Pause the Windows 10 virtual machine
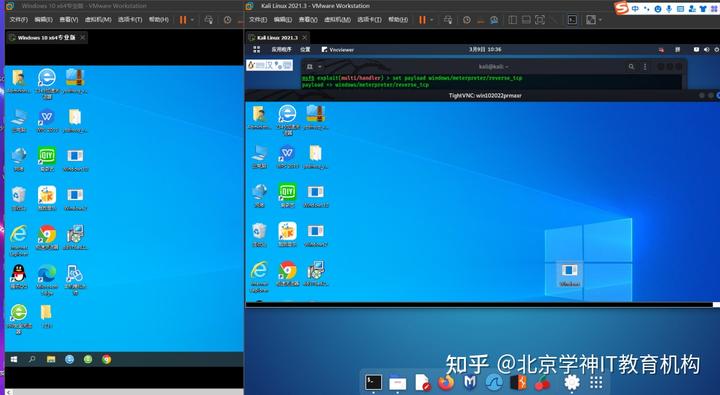The height and width of the screenshot is (395, 720). coord(183,20)
